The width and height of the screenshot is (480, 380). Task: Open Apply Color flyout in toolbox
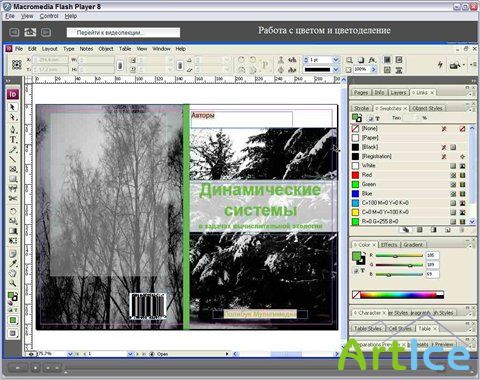pos(12,320)
